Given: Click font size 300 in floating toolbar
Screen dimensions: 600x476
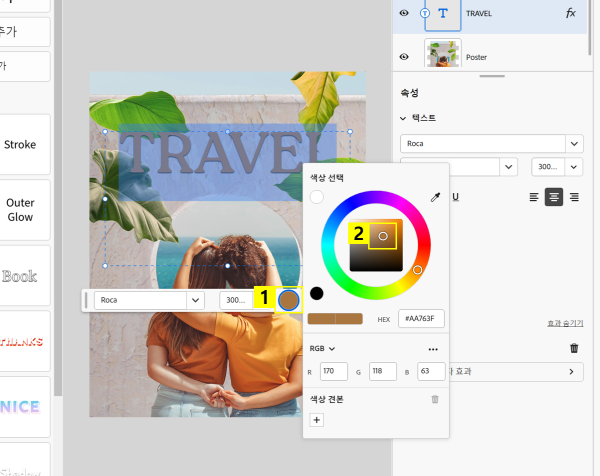Looking at the screenshot, I should click(x=236, y=300).
